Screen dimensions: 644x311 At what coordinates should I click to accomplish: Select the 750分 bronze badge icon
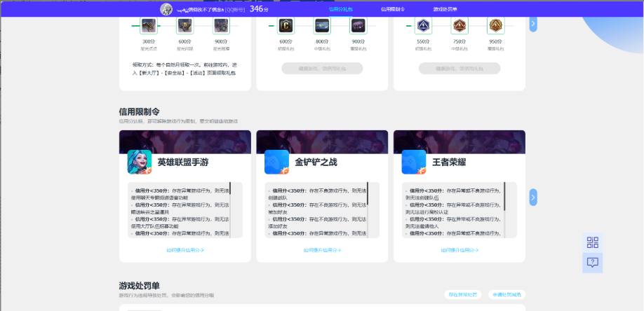tap(459, 25)
